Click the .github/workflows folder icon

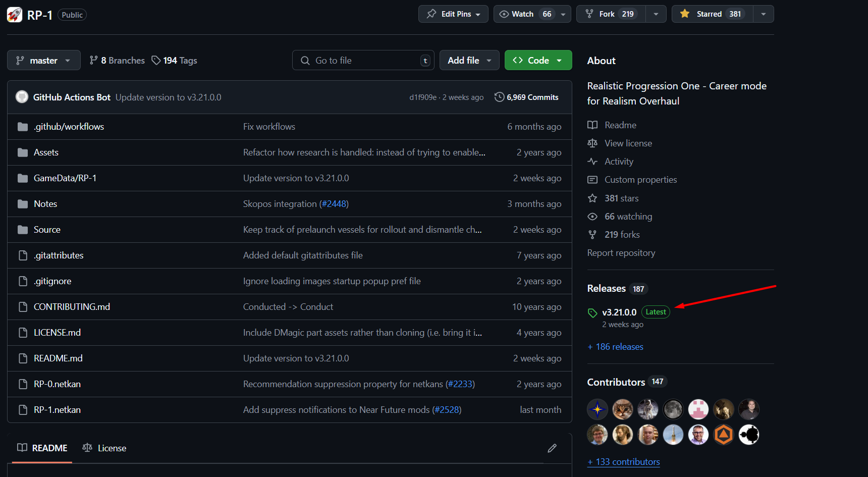[x=22, y=127]
